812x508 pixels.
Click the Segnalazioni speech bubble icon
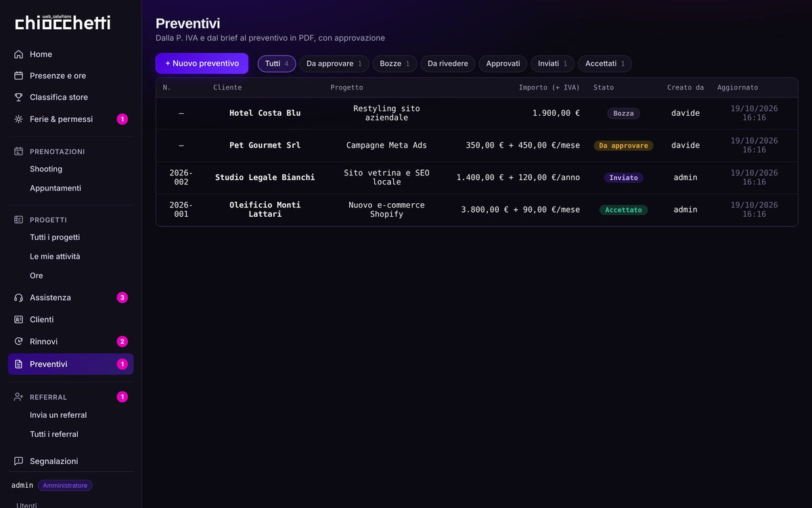(18, 461)
